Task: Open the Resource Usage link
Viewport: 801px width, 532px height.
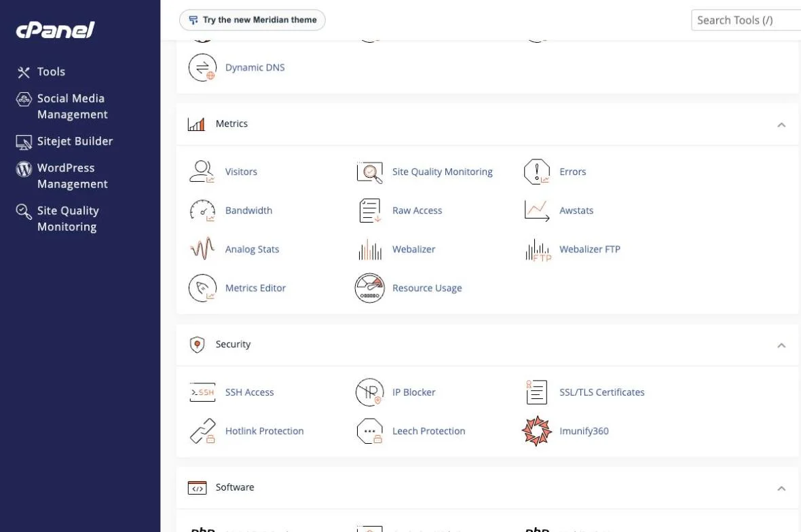Action: coord(426,288)
